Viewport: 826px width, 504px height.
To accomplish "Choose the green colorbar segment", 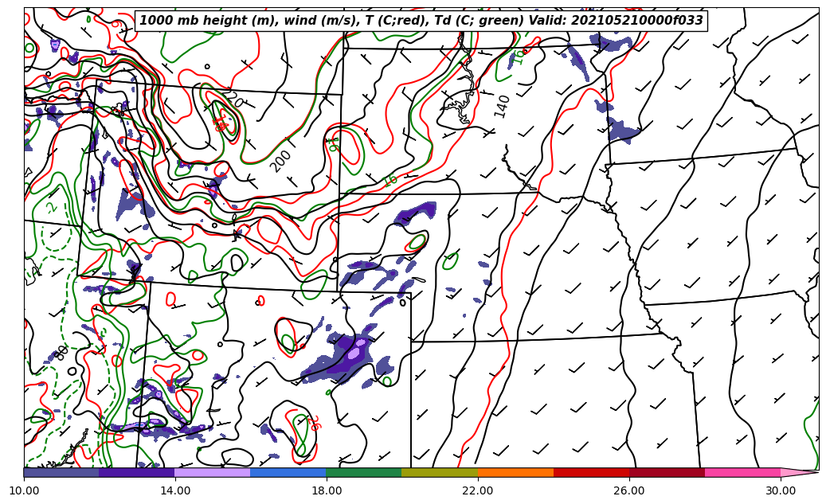I will coord(364,472).
